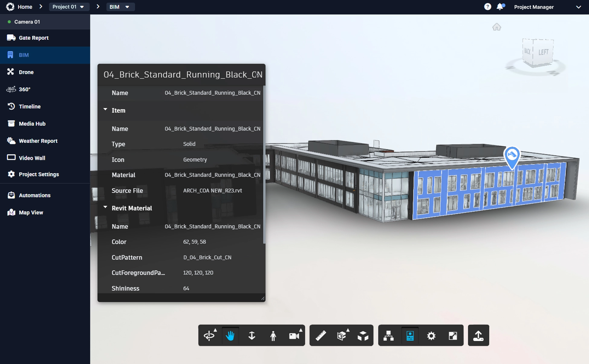Collapse the Item properties section
Image resolution: width=589 pixels, height=364 pixels.
[x=105, y=110]
